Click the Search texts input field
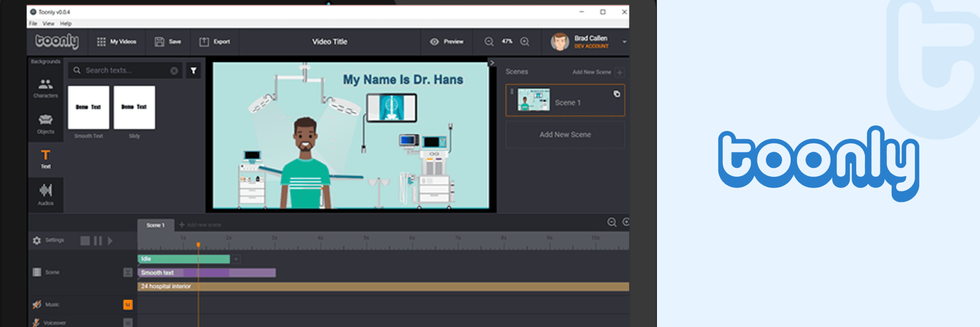The image size is (980, 327). [x=125, y=70]
